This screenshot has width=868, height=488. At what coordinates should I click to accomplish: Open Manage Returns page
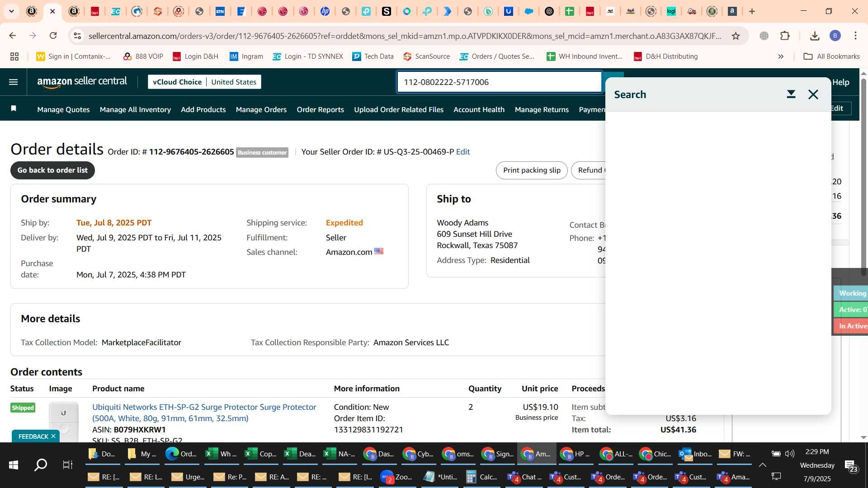(542, 109)
